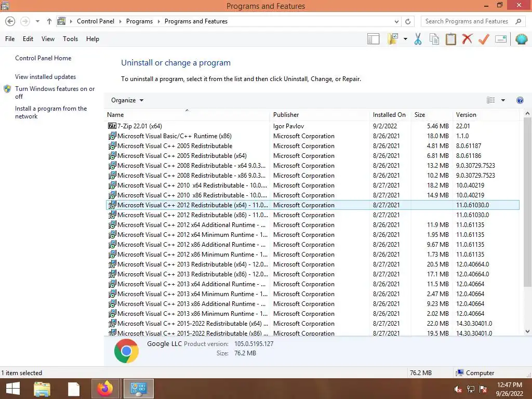The width and height of the screenshot is (532, 399).
Task: Open Control Panel Home link
Action: [43, 58]
